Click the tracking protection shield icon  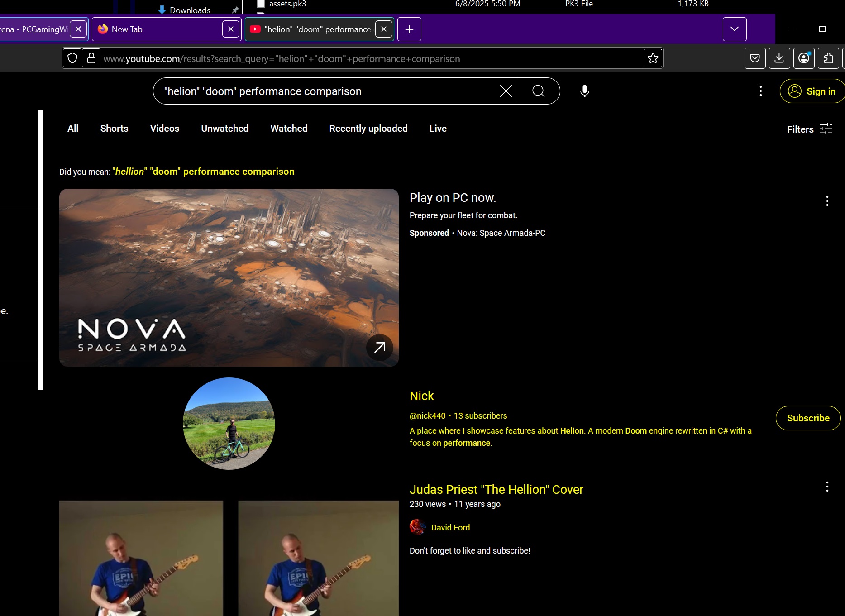click(x=72, y=58)
